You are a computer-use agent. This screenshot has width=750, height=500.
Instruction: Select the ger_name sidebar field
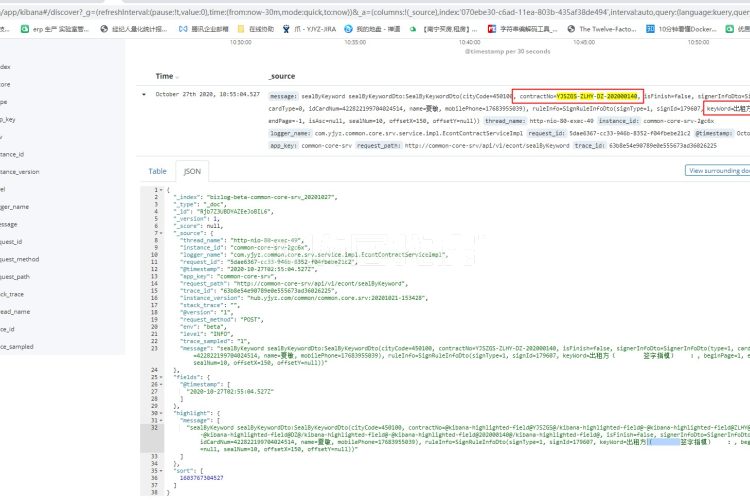coord(14,207)
